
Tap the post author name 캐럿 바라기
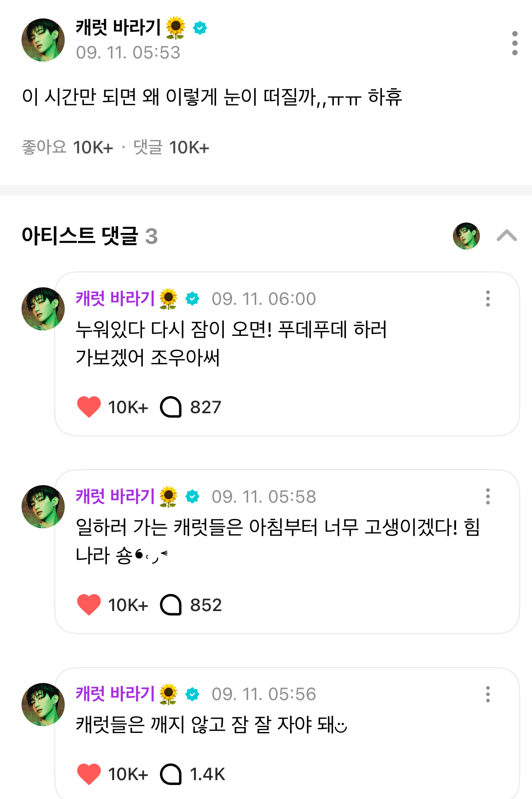coord(118,28)
